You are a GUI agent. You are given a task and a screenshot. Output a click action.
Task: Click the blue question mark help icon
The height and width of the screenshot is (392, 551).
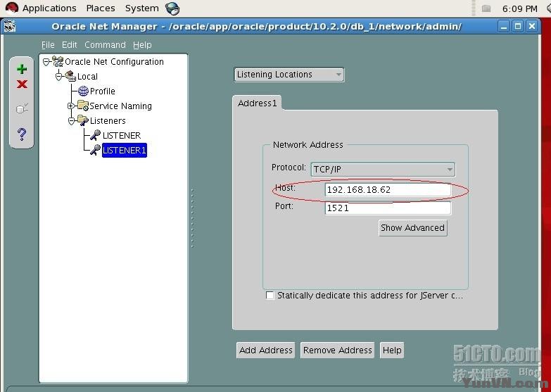coord(22,134)
